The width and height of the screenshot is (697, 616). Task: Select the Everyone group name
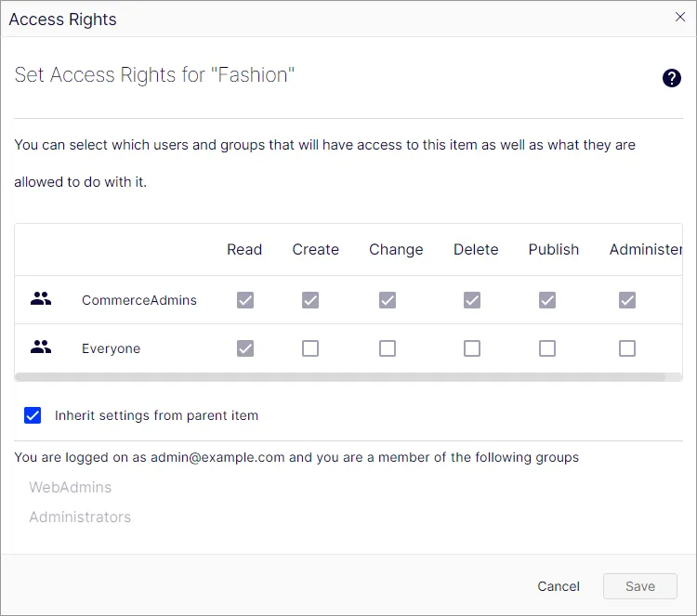(112, 348)
